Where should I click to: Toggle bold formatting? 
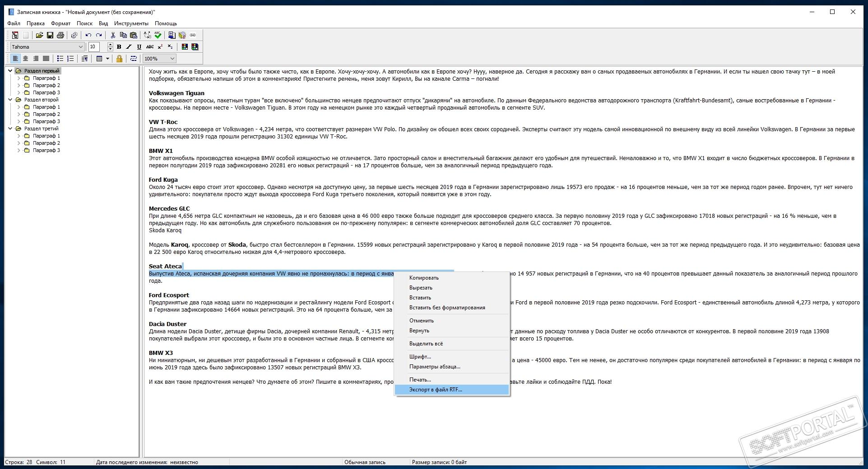click(119, 46)
